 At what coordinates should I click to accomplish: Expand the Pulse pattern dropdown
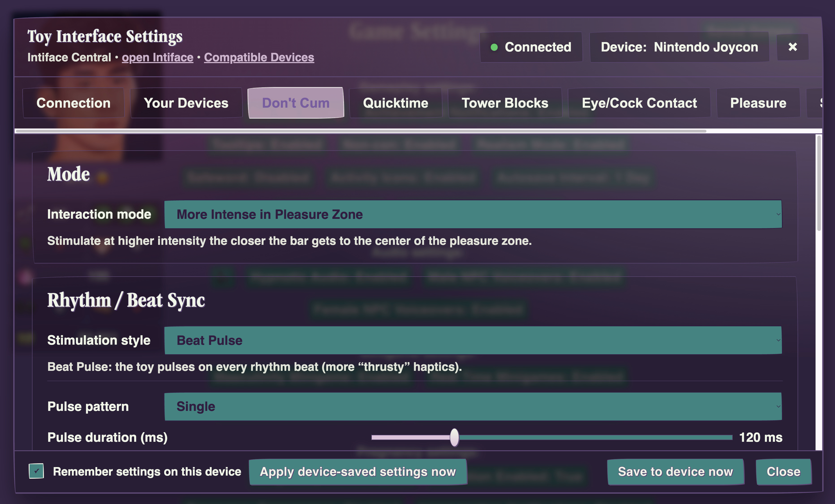(473, 406)
